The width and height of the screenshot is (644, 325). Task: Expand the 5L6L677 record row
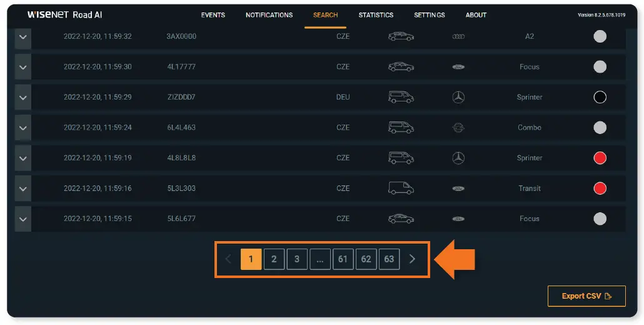coord(23,219)
